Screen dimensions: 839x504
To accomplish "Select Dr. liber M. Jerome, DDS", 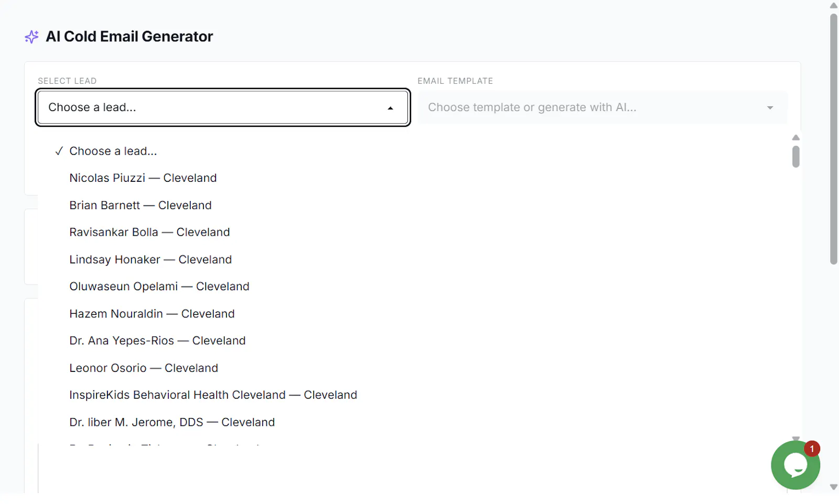I will click(172, 422).
